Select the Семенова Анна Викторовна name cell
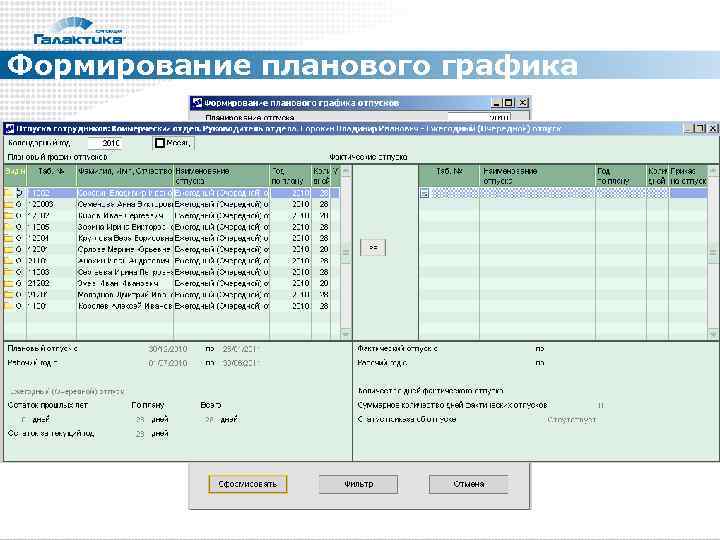Screen dimensions: 720x540 coord(125,204)
